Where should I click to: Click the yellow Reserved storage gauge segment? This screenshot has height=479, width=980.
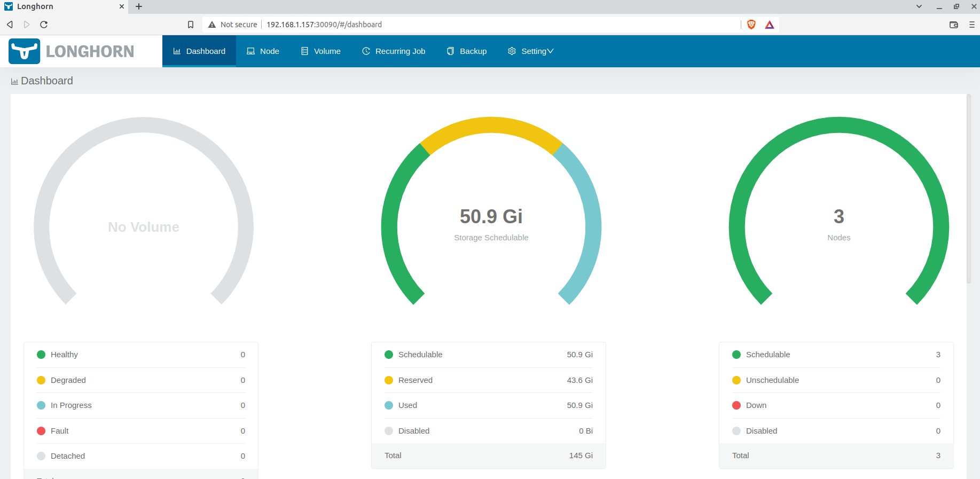click(491, 125)
